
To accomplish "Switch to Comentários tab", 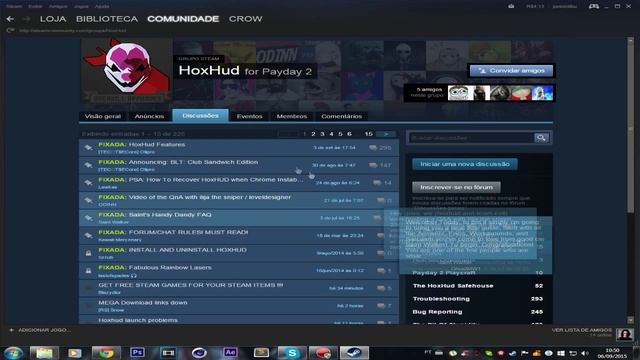I will click(x=341, y=116).
